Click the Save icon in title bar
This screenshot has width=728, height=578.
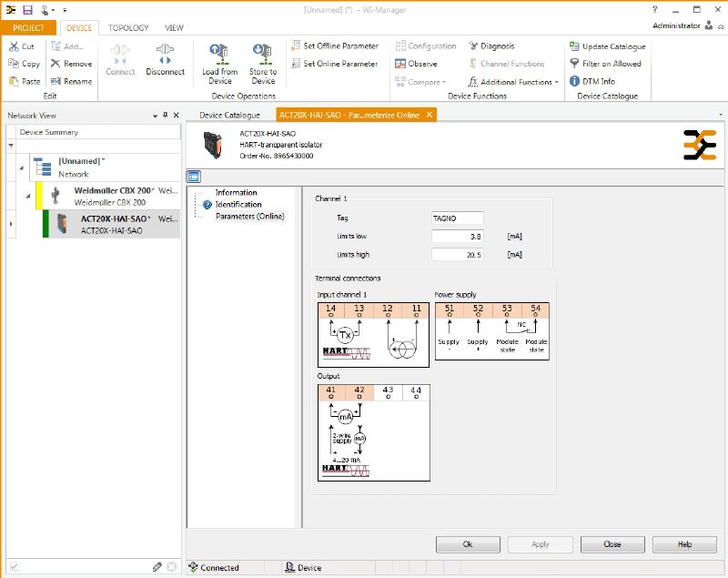[27, 9]
